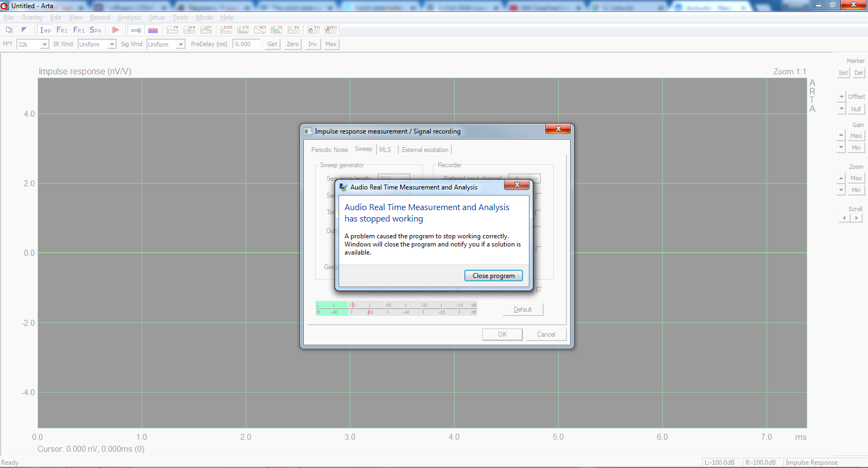This screenshot has height=468, width=868.
Task: Open the Record menu
Action: tap(100, 17)
